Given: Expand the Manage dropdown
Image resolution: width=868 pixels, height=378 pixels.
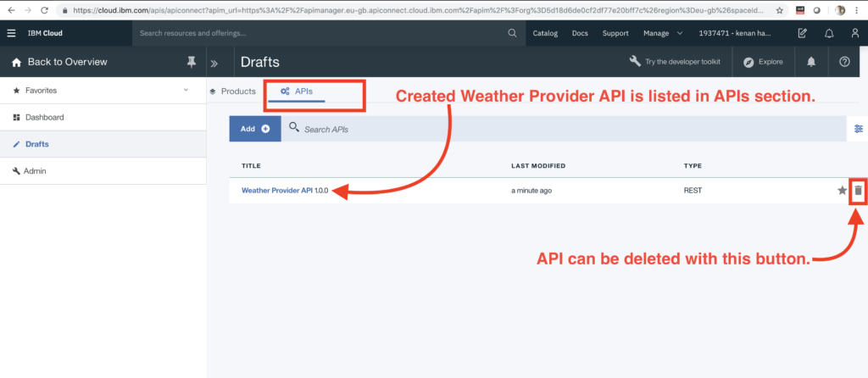Looking at the screenshot, I should pos(663,33).
